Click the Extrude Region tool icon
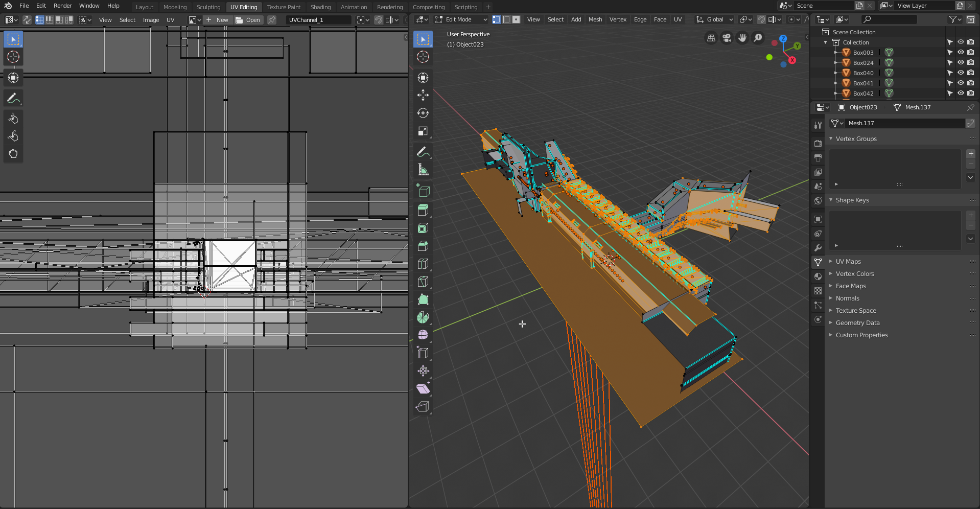Screen dimensions: 980x509 point(423,210)
